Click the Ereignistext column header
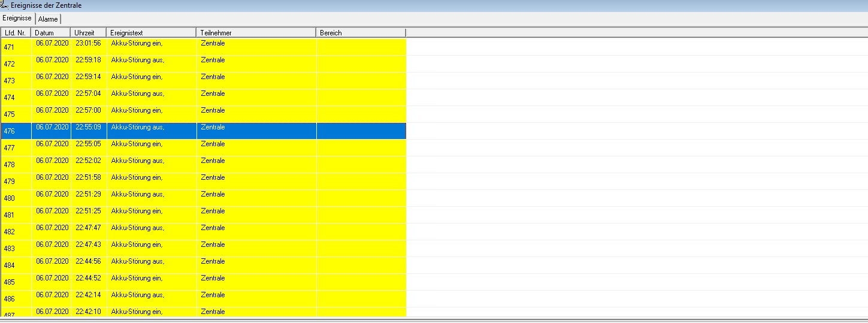 click(x=151, y=33)
